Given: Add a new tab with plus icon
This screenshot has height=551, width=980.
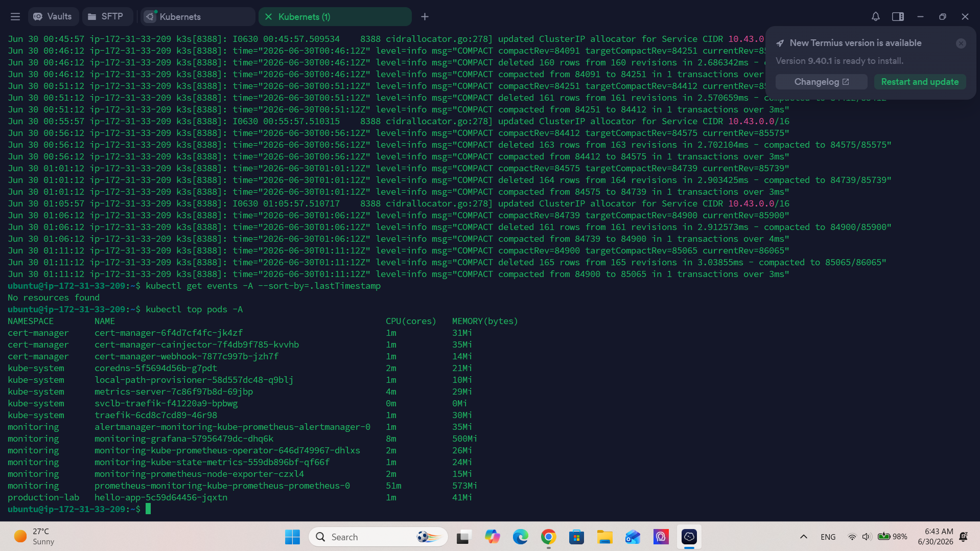Looking at the screenshot, I should (x=425, y=17).
